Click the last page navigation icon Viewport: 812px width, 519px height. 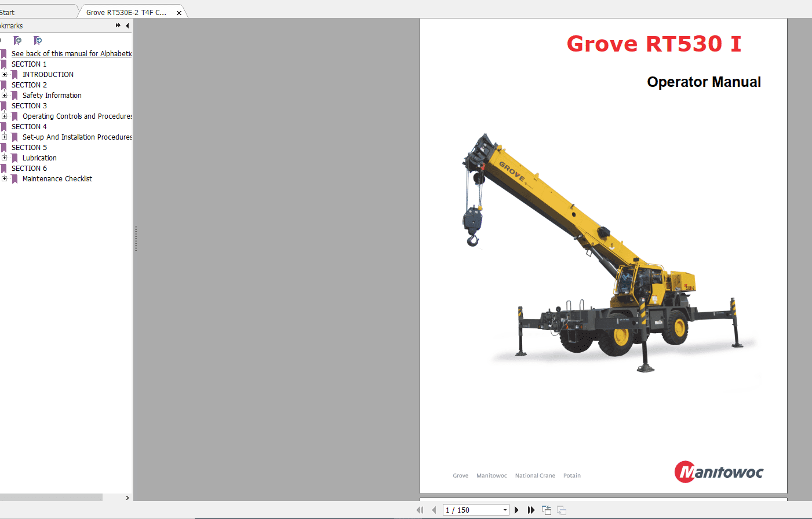(531, 510)
